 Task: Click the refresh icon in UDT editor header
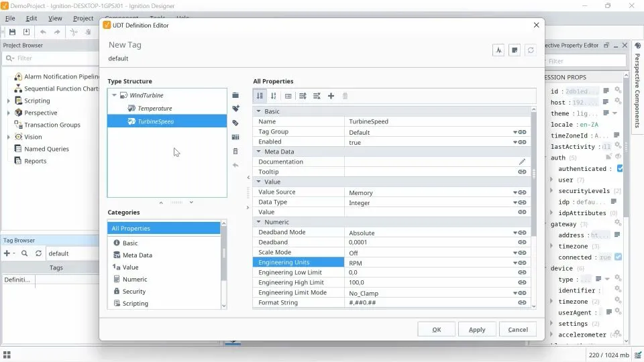point(531,50)
